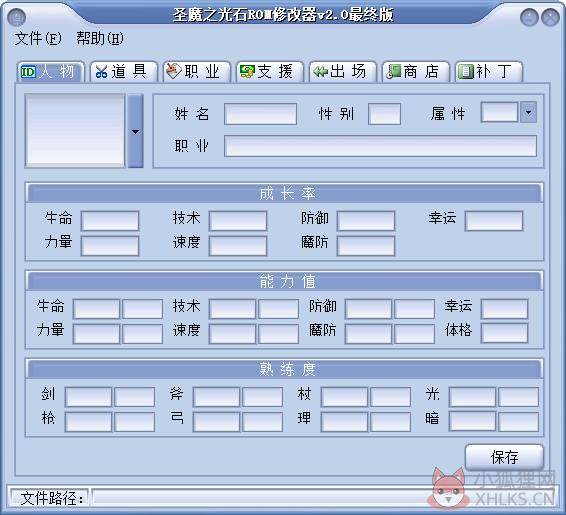Click the left 能力值 防御 field
Screen dimensions: 566x515
369,309
